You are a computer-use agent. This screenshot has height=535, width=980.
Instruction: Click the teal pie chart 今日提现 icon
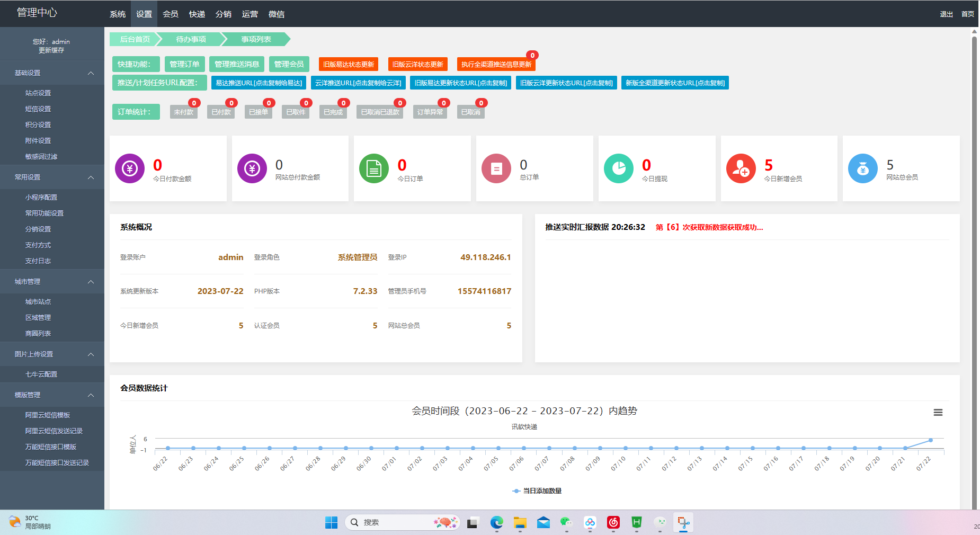618,168
